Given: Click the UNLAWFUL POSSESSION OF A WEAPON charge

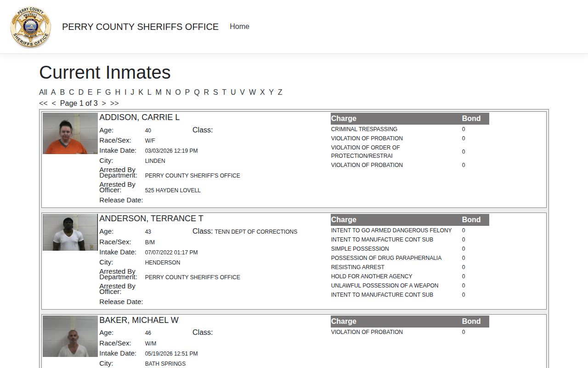Looking at the screenshot, I should coord(385,286).
